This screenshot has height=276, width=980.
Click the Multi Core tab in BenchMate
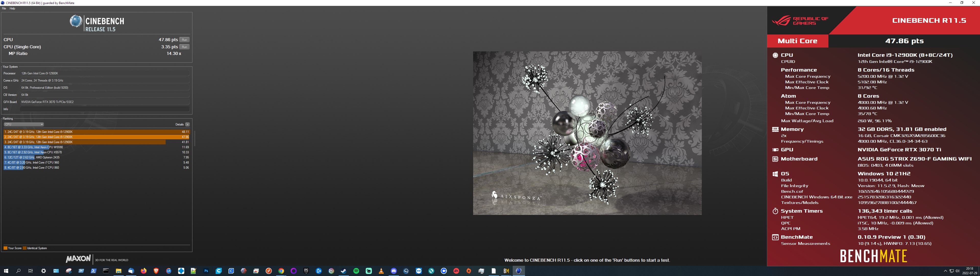pos(797,41)
